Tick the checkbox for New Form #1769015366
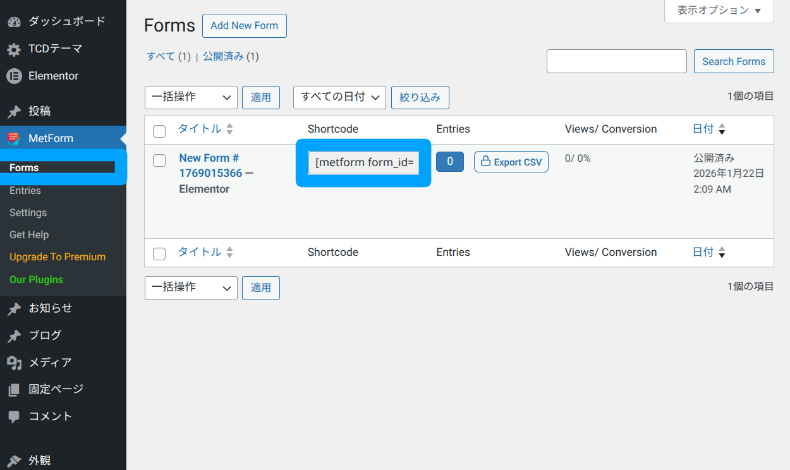Screen dimensions: 790x470 [x=159, y=160]
